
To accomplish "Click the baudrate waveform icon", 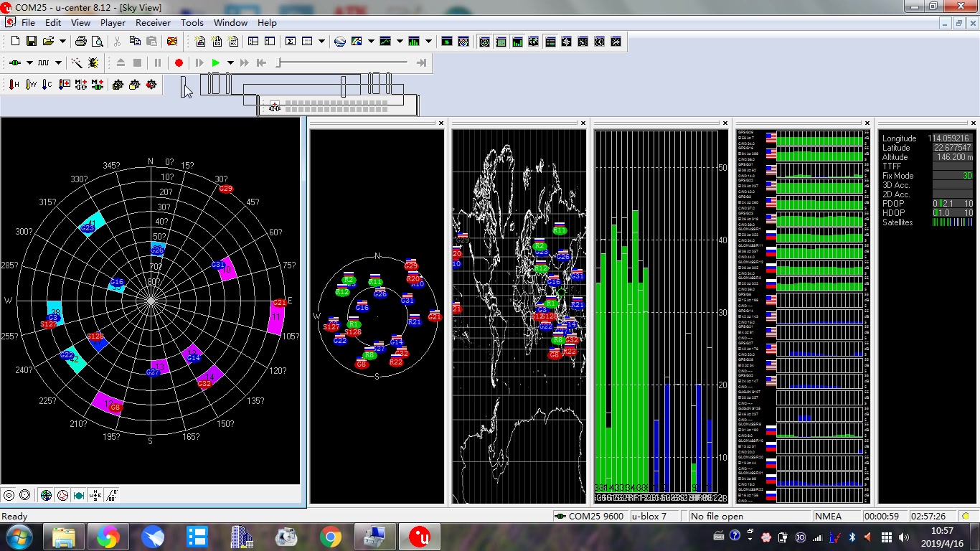I will coord(43,63).
